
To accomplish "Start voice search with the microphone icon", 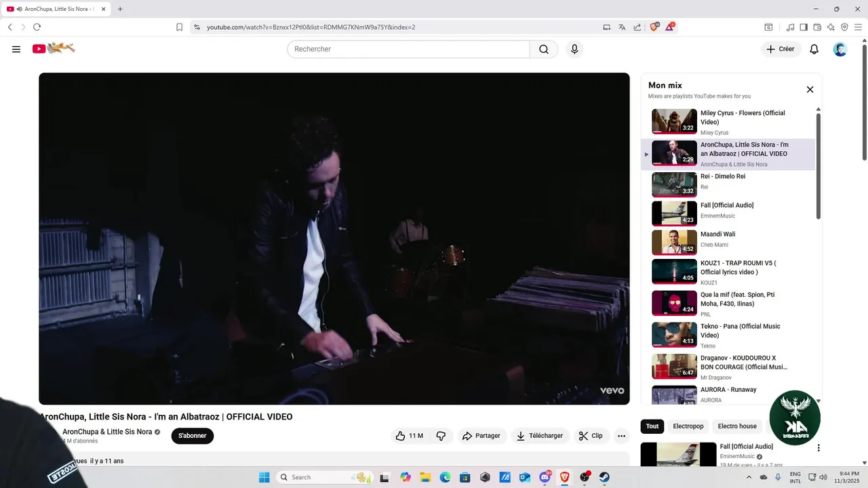I will (574, 49).
